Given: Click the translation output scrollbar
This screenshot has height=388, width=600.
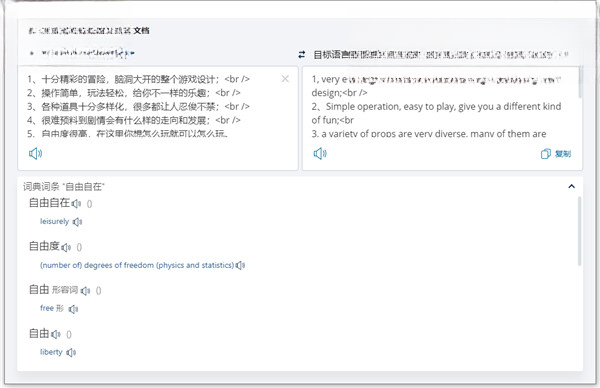Looking at the screenshot, I should tap(580, 82).
